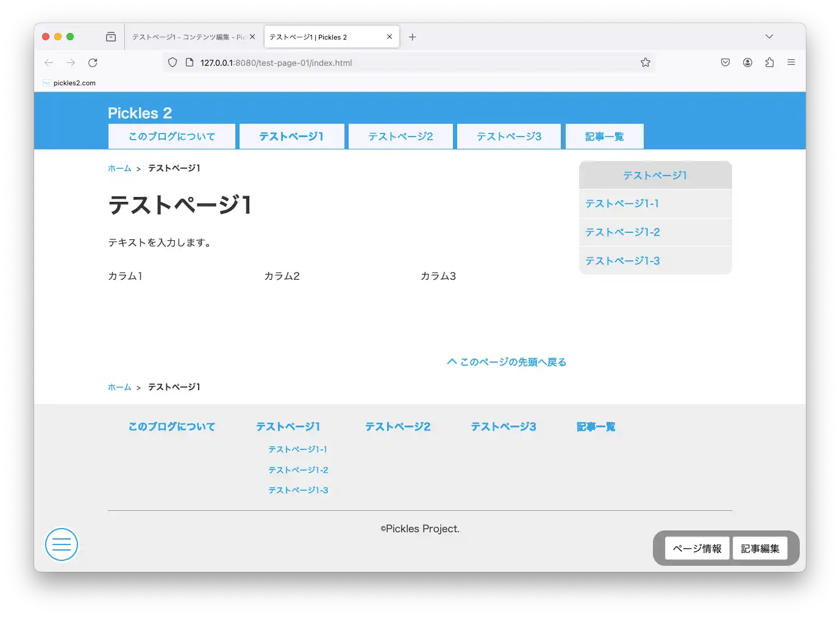Open 記事一覧 in the top navigation
The image size is (840, 617).
tap(604, 137)
